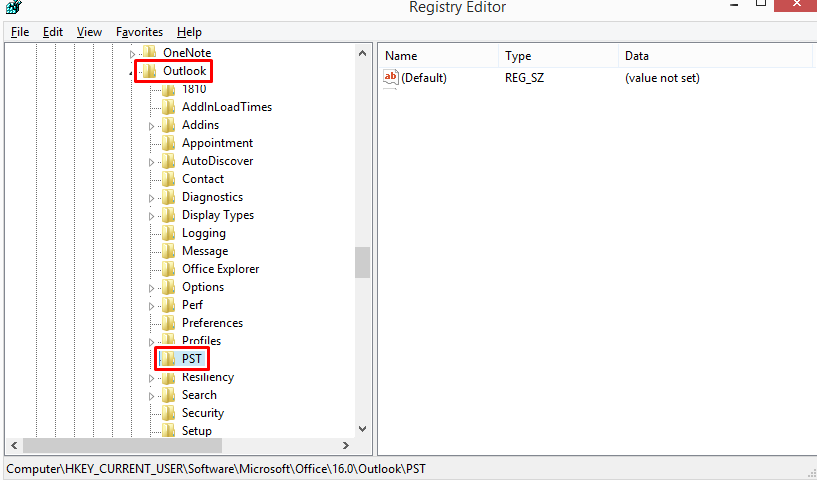Click the Display Types folder icon
Viewport: 817px width, 480px height.
(169, 214)
